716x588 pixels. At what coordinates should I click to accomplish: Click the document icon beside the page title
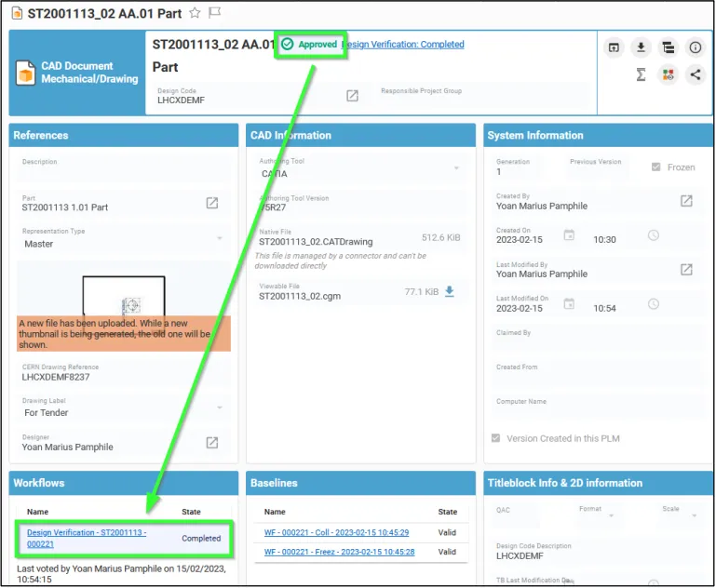coord(17,13)
